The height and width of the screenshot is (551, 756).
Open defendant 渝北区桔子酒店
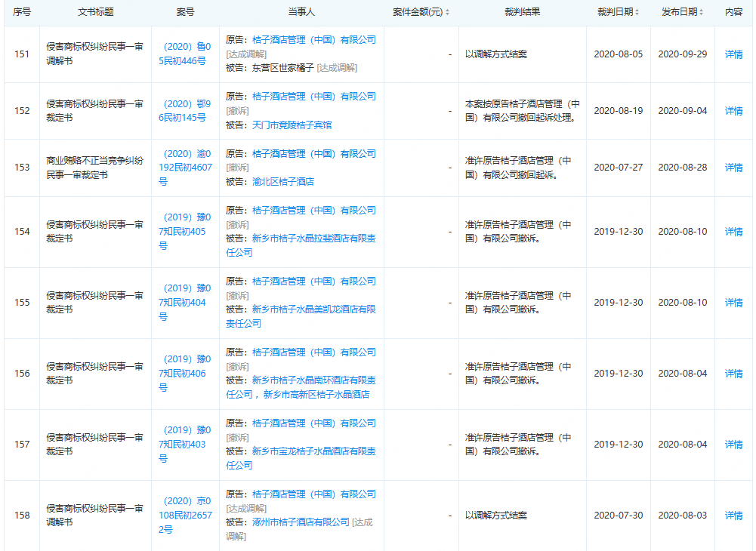(x=283, y=181)
